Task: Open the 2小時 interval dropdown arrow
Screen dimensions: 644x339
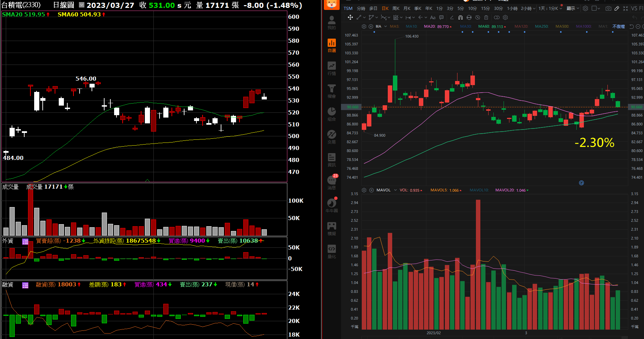Action: point(534,8)
